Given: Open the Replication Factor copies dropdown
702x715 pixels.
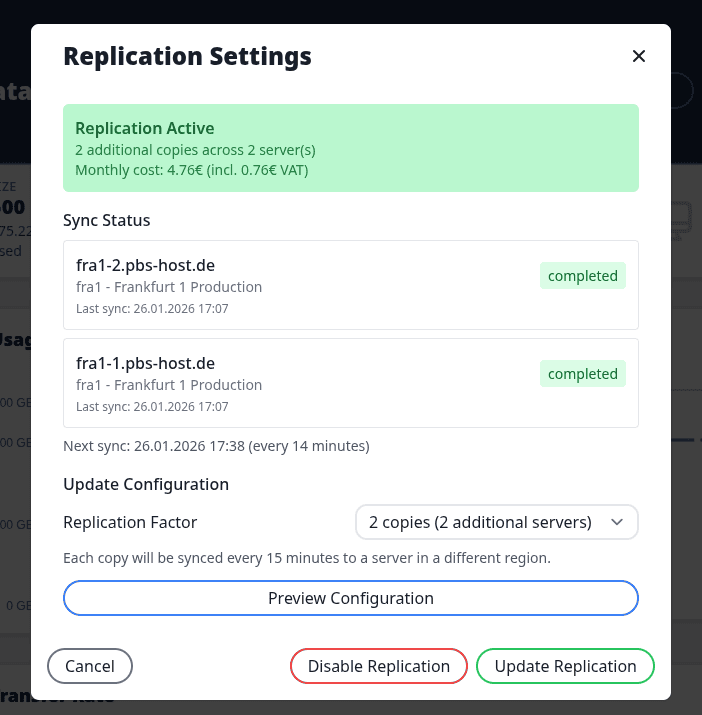Looking at the screenshot, I should tap(496, 522).
